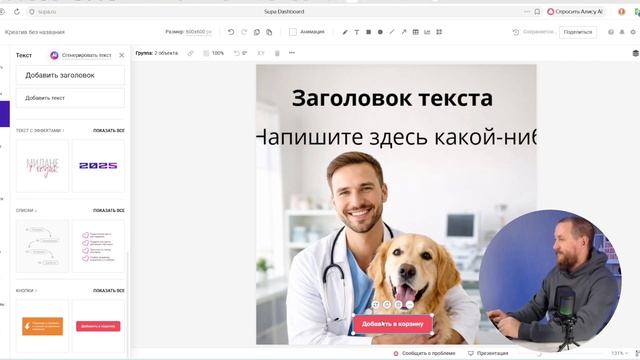This screenshot has height=360, width=640.
Task: Open the settings gear icon in the header
Action: 633,32
